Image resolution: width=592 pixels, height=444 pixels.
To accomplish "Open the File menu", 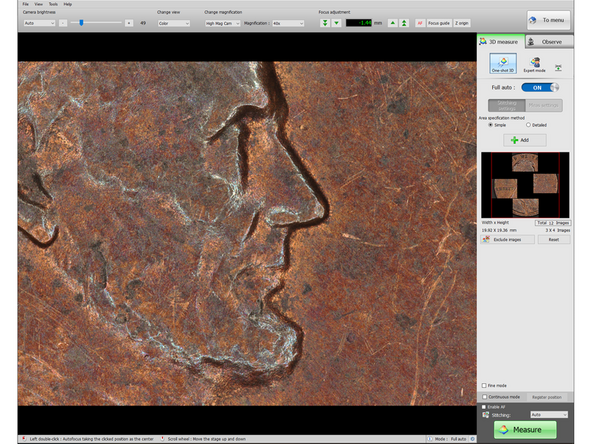I will [x=25, y=4].
